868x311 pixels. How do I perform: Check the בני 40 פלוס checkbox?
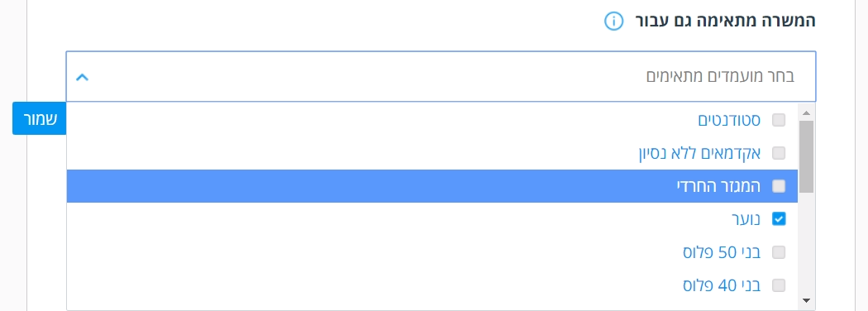pyautogui.click(x=779, y=285)
